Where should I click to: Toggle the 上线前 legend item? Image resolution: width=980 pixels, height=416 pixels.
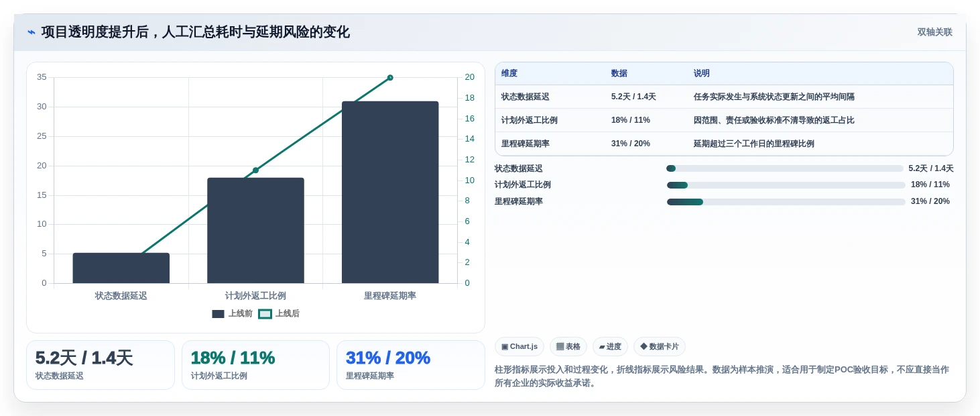click(232, 313)
